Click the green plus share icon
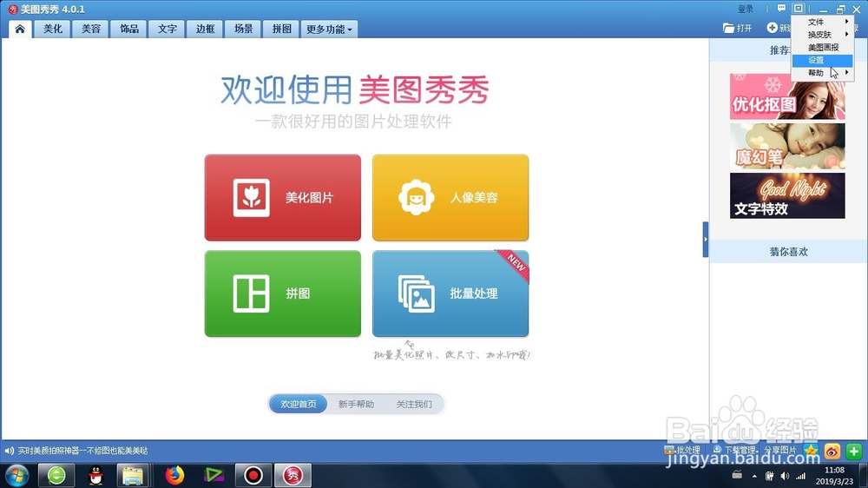The height and width of the screenshot is (488, 868). [x=853, y=451]
